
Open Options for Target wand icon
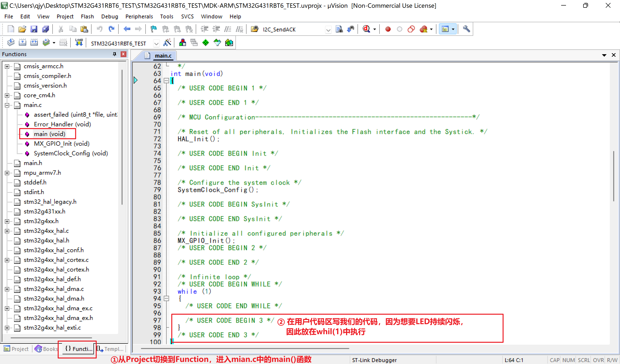pos(167,43)
